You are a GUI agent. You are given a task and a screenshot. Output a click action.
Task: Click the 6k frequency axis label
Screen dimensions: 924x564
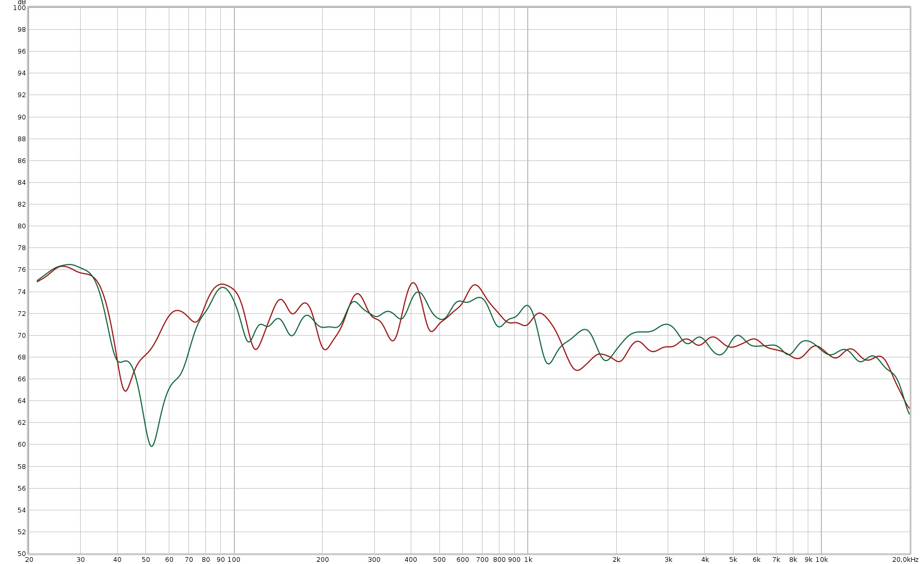tap(756, 560)
